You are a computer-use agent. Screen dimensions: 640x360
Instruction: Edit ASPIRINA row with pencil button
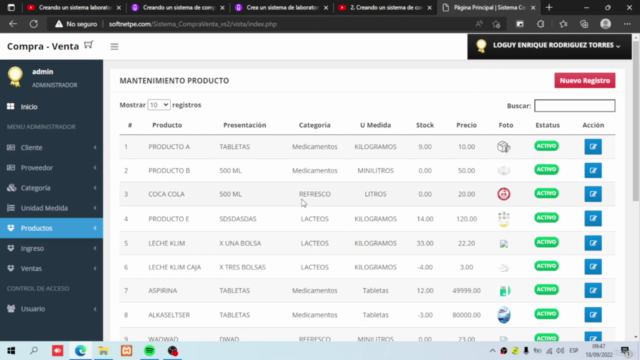[x=593, y=290]
